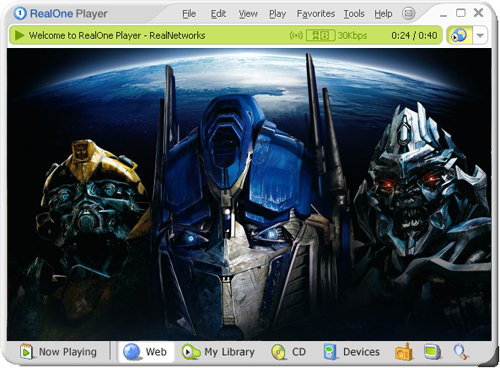500x368 pixels.
Task: Open My Library
Action: [218, 352]
